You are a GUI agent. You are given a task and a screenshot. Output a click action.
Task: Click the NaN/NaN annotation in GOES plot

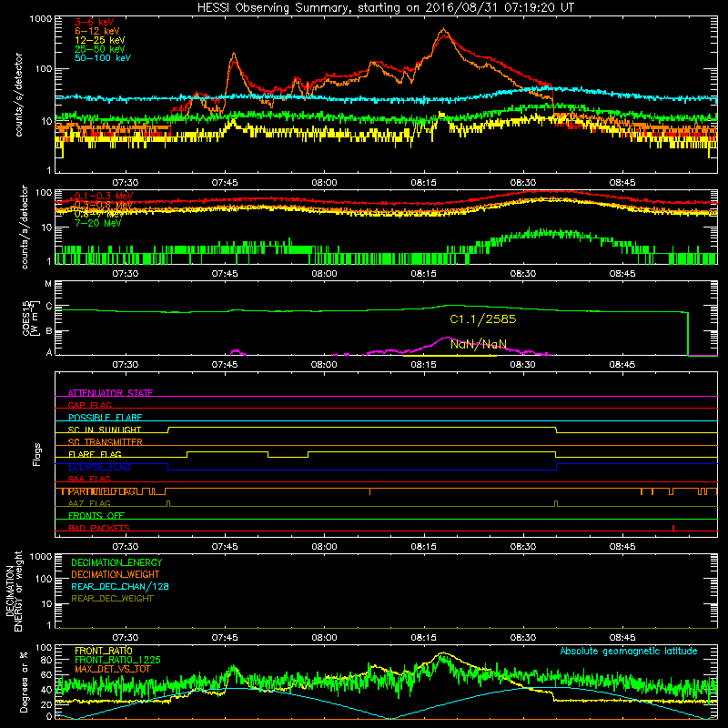coord(479,344)
